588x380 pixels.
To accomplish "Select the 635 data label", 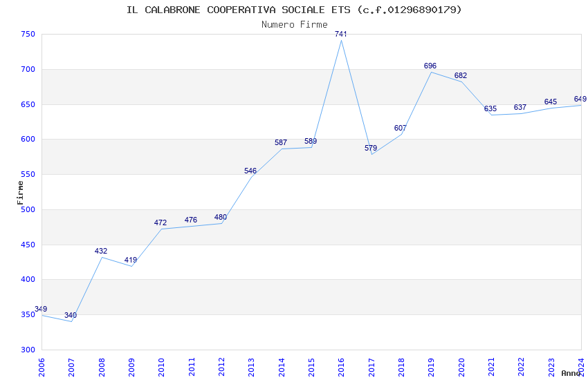I will (490, 108).
